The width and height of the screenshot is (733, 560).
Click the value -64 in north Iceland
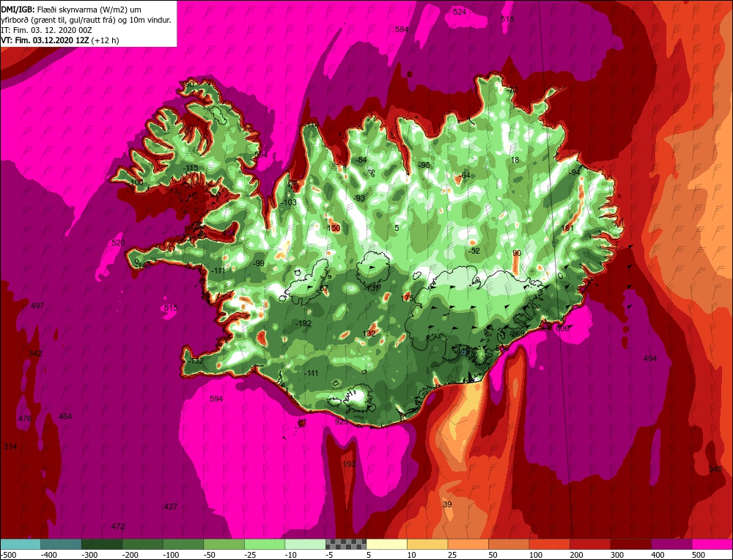[464, 175]
